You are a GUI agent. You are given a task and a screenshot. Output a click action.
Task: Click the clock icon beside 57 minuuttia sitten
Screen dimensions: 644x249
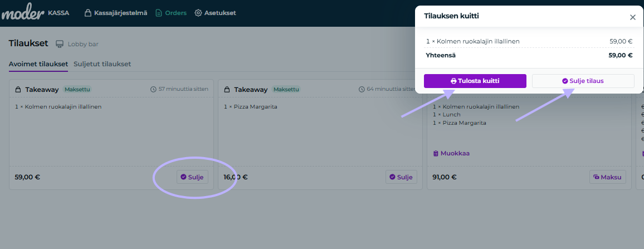[x=154, y=89]
